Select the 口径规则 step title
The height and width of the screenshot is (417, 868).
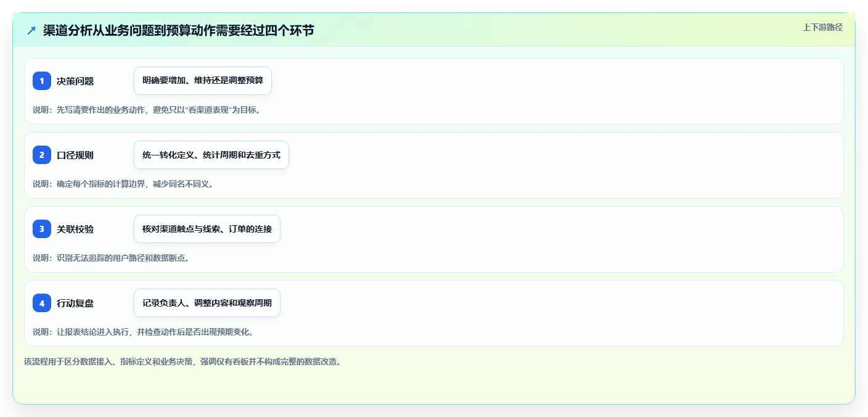pos(75,155)
